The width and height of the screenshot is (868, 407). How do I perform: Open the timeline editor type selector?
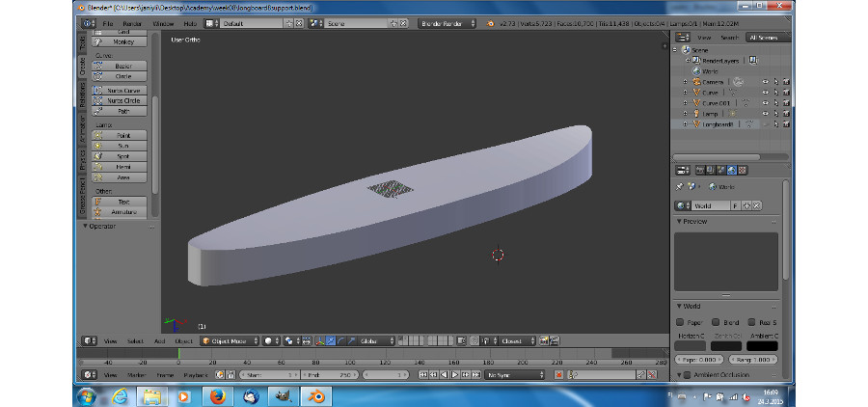point(89,375)
